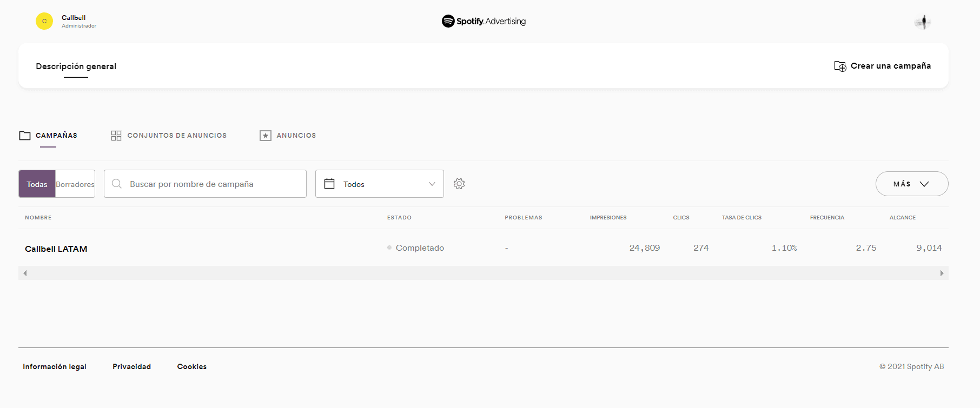Click the © 2021 Spotify AB text
The height and width of the screenshot is (408, 980).
[x=912, y=366]
